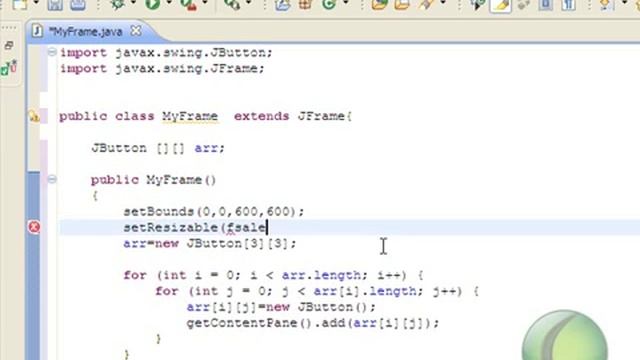Toggle the Block Selection mode icon

(546, 4)
